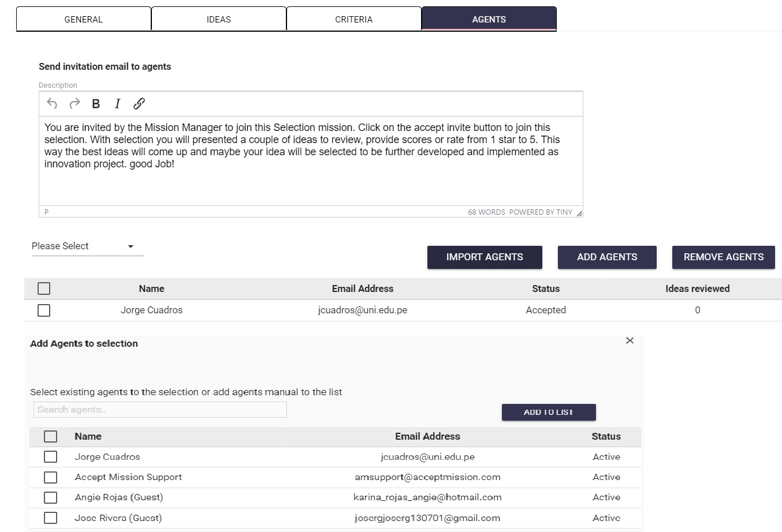Select Jose Rivera (Guest) checkbox
Screen dimensions: 782x532
point(51,518)
